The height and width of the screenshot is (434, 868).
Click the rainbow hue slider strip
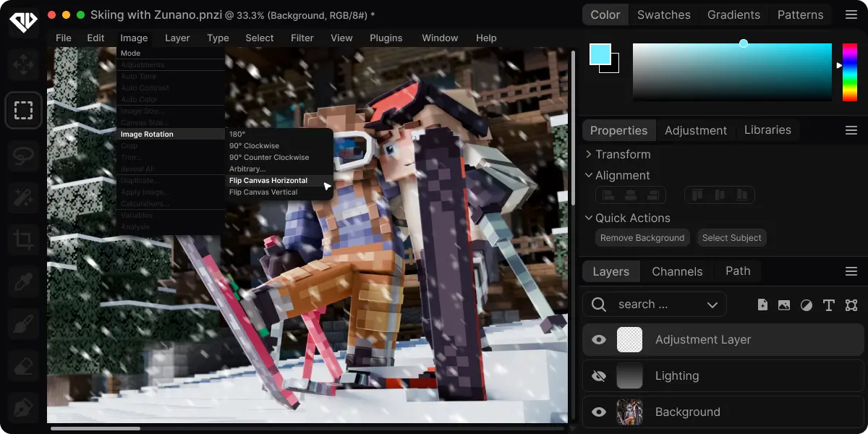[x=850, y=72]
